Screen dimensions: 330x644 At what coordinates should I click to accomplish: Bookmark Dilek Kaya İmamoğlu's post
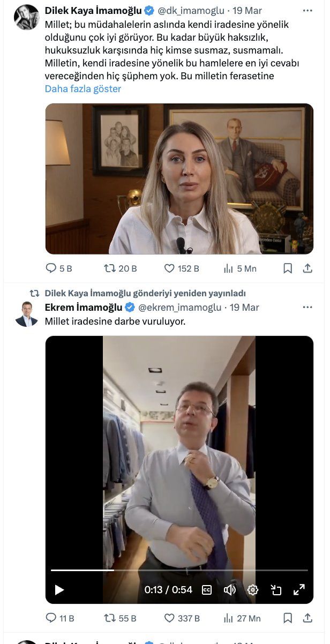point(288,268)
